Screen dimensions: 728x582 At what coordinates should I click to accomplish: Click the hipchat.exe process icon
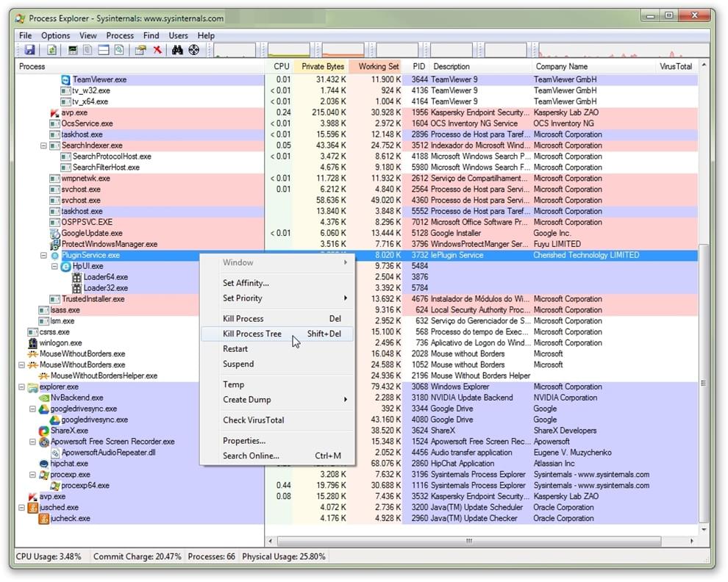pos(43,464)
